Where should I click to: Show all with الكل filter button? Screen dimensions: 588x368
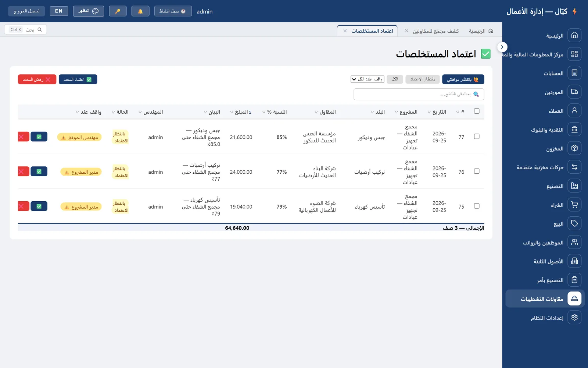(x=395, y=79)
